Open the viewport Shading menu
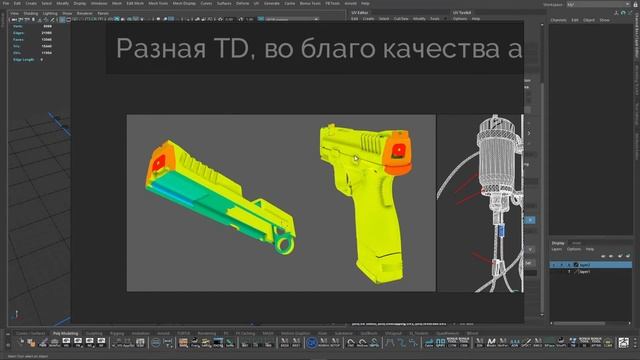The width and height of the screenshot is (640, 360). (31, 13)
